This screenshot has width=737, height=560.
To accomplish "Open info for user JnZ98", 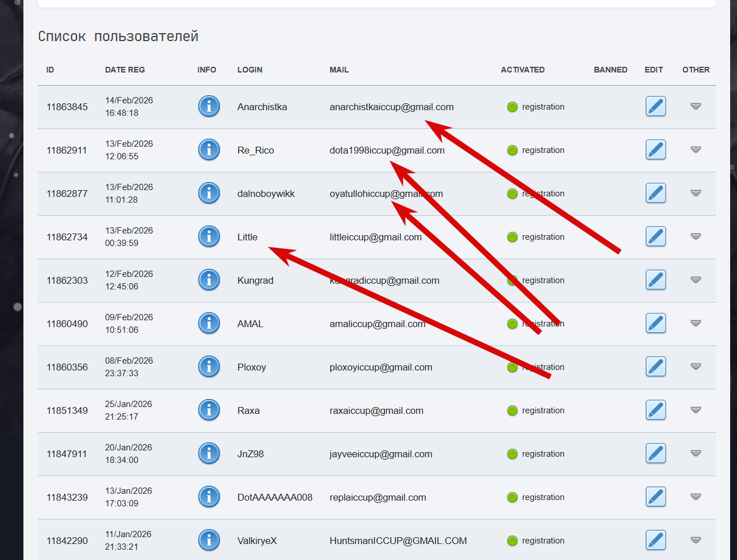I will (209, 453).
